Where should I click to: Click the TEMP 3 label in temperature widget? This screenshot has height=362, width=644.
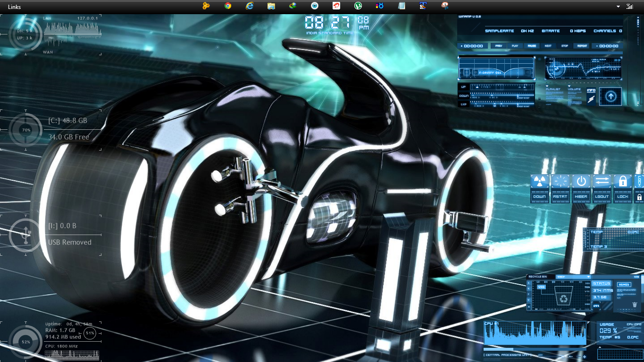pos(598,247)
